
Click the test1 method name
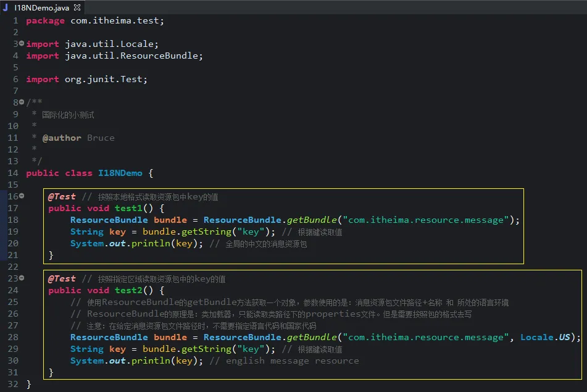128,208
